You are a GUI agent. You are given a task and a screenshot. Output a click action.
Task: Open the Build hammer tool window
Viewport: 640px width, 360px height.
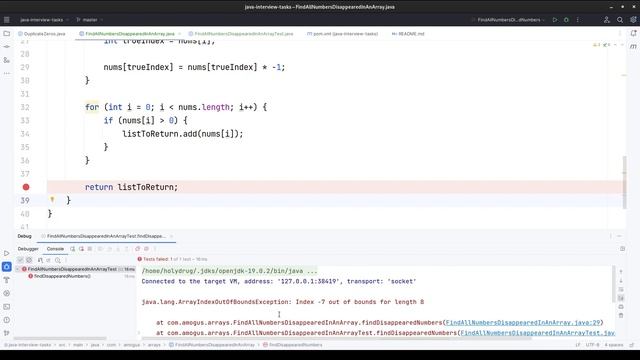point(7,280)
